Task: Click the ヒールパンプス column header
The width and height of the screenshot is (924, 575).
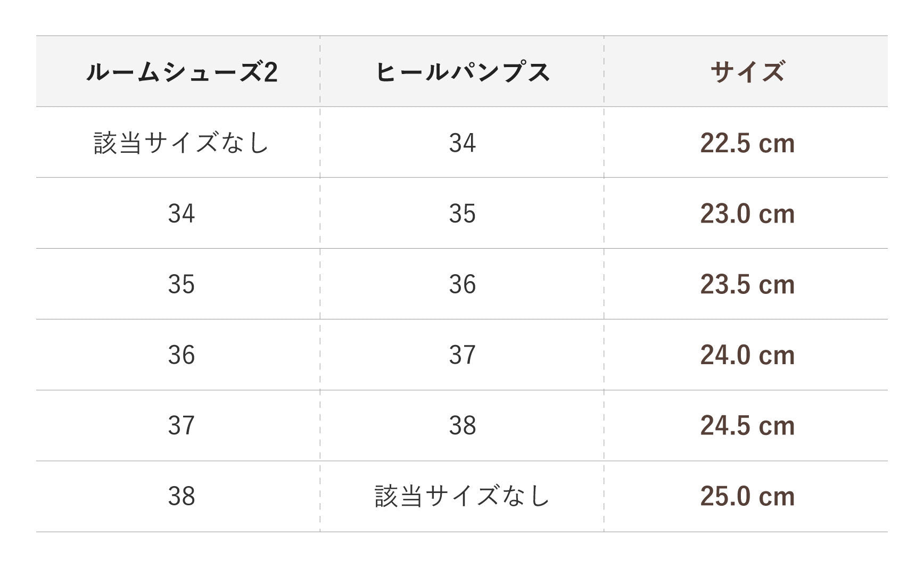Action: pyautogui.click(x=462, y=72)
